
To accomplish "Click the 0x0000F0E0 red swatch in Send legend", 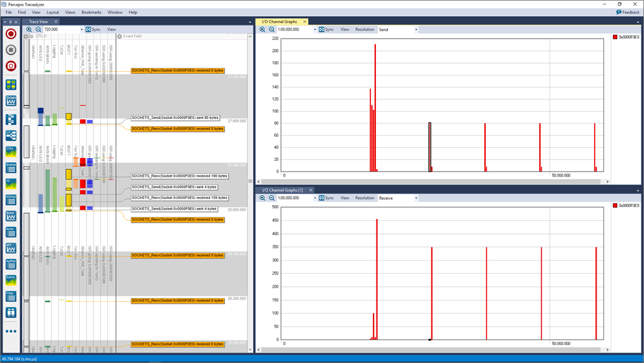I will tap(615, 37).
